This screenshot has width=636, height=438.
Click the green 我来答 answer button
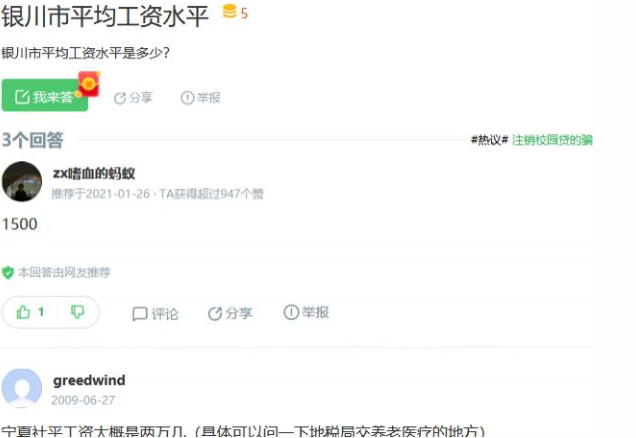[45, 96]
